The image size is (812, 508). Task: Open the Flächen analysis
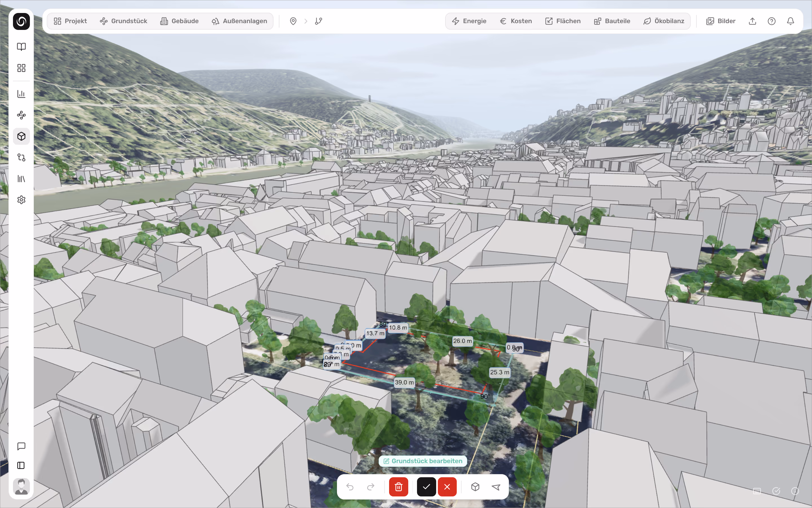click(563, 21)
